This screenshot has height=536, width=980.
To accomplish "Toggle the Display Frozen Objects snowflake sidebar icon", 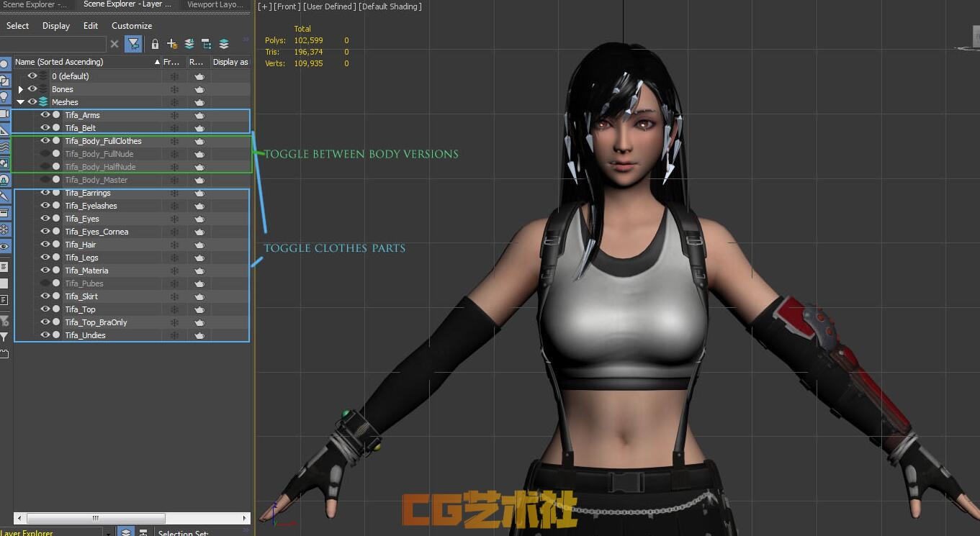I will 4,230.
